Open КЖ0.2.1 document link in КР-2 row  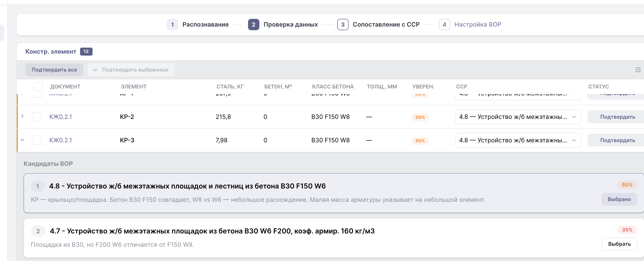pyautogui.click(x=60, y=117)
